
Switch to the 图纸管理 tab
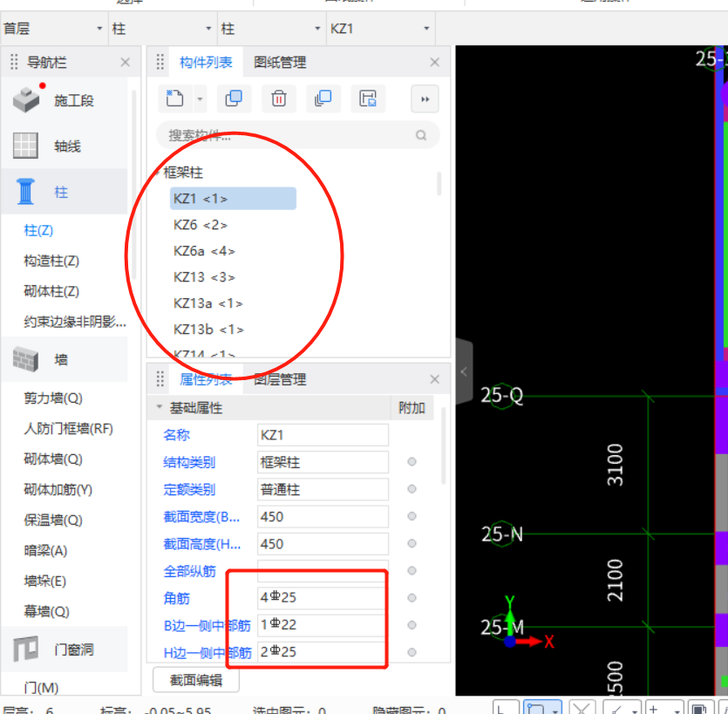click(x=280, y=62)
